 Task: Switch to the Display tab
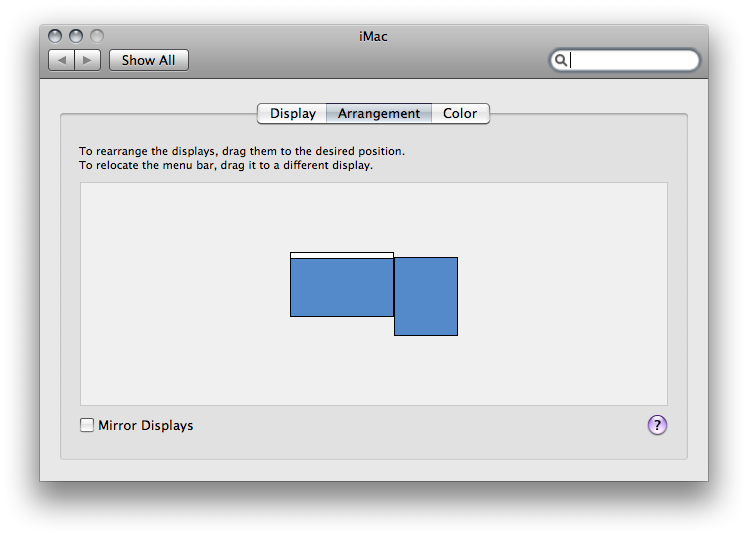coord(292,113)
